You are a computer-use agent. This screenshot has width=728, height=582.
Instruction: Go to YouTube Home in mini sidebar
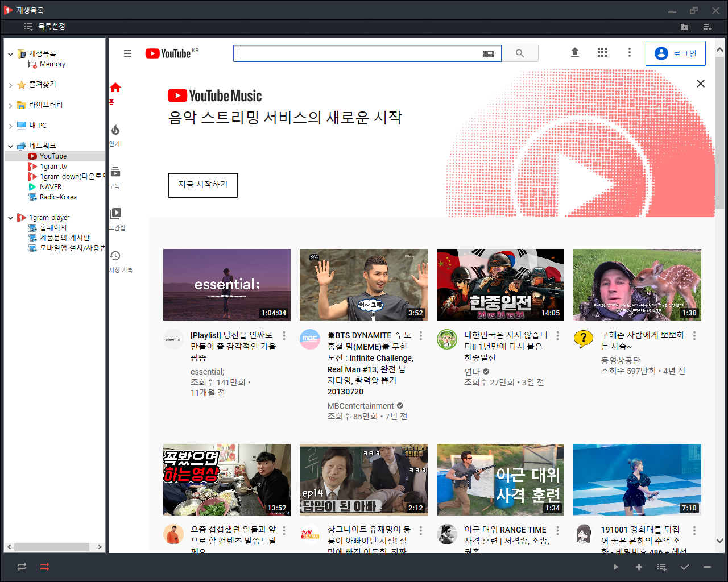(115, 93)
